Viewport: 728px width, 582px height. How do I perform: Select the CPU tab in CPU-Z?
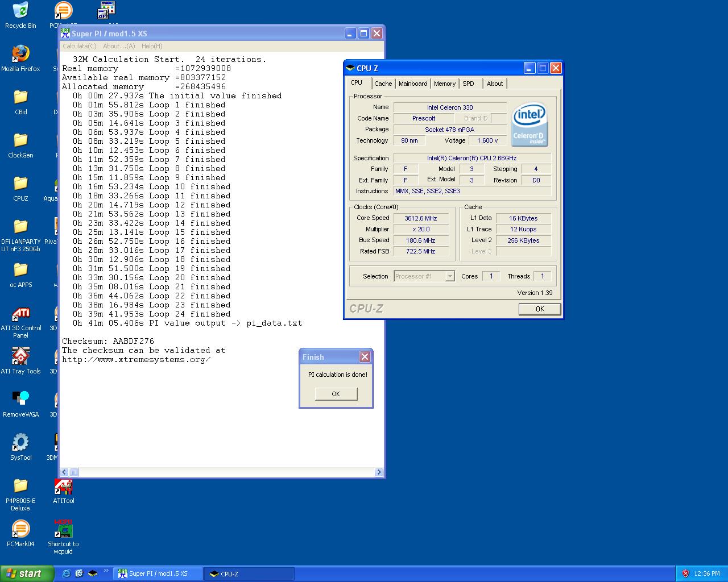[x=357, y=83]
